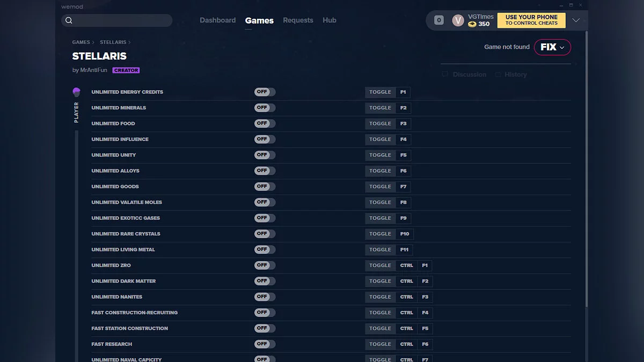Click the purple Player category icon
This screenshot has height=362, width=644.
tap(76, 92)
